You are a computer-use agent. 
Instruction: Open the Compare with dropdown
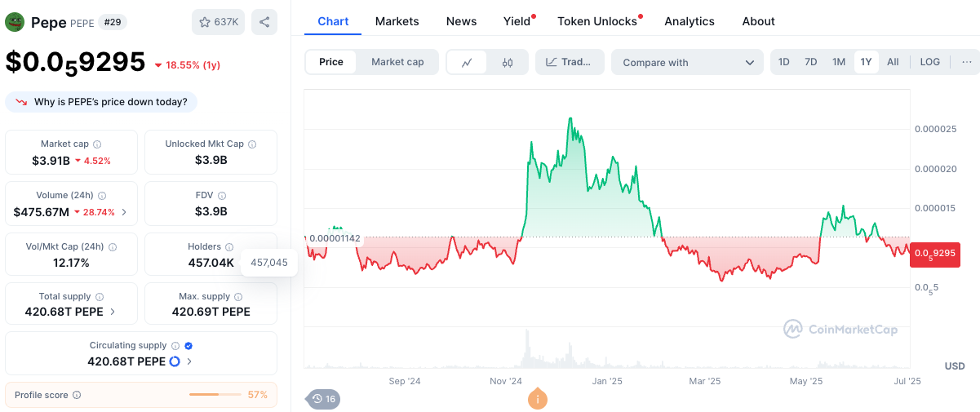[x=687, y=62]
